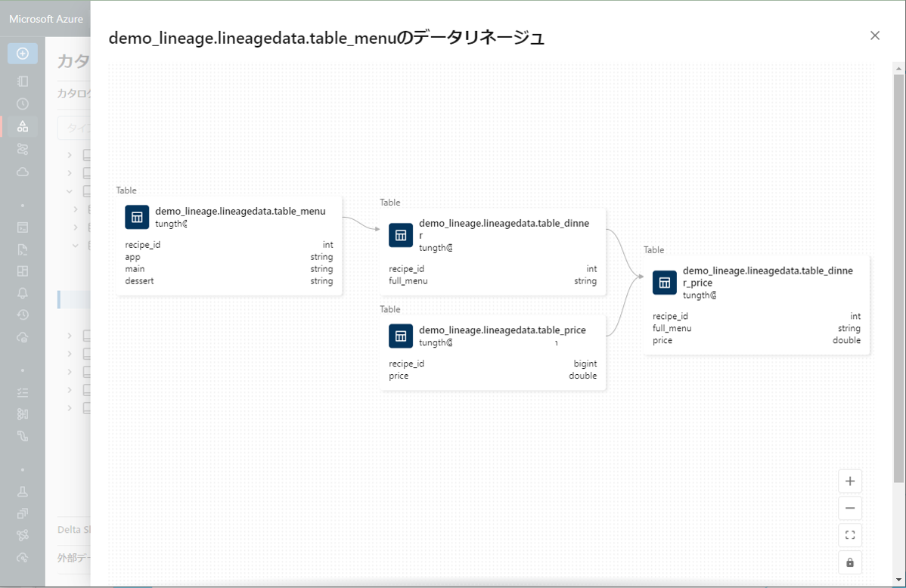Image resolution: width=906 pixels, height=588 pixels.
Task: Select the demo_lineage.lineagedata.table_price node title
Action: point(502,330)
